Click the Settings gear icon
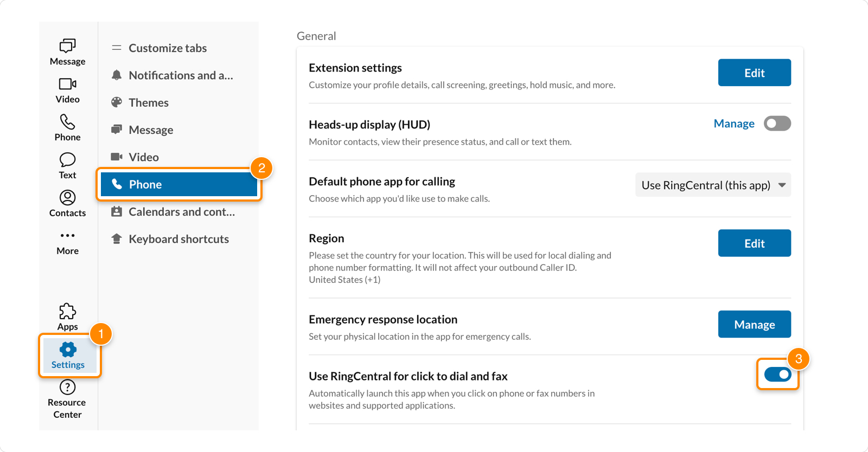The width and height of the screenshot is (868, 452). point(67,350)
